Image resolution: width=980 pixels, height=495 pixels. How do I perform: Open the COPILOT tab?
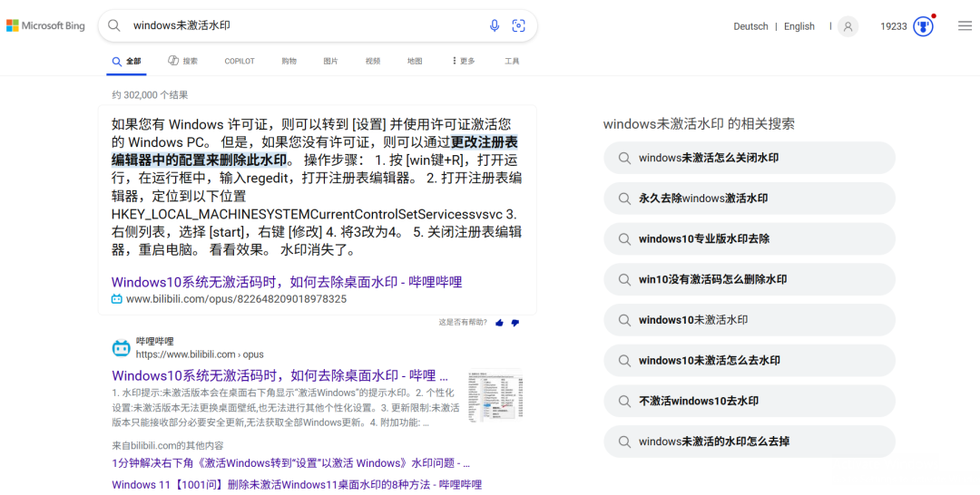point(240,61)
